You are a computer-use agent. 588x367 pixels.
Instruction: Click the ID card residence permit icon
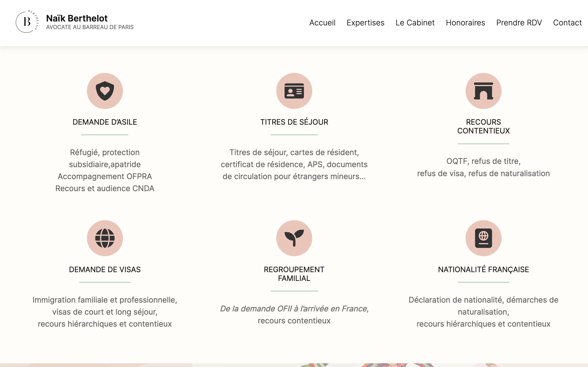[294, 91]
